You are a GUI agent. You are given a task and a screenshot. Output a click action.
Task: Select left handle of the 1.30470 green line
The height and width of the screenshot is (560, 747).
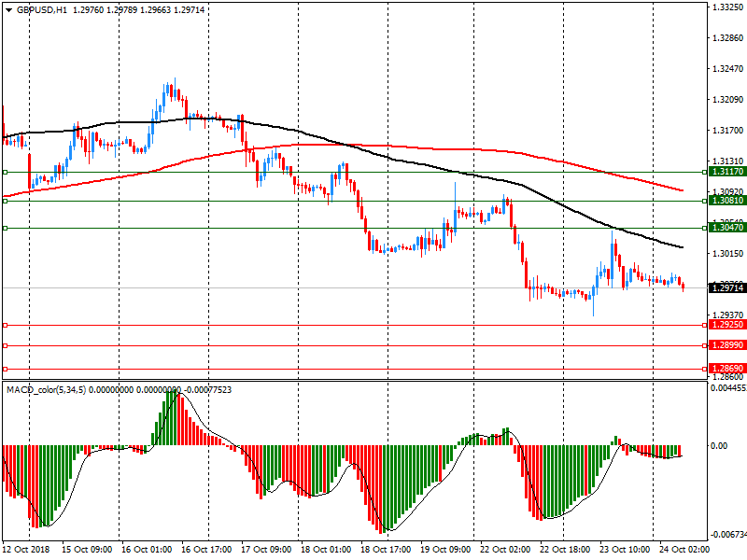point(5,228)
